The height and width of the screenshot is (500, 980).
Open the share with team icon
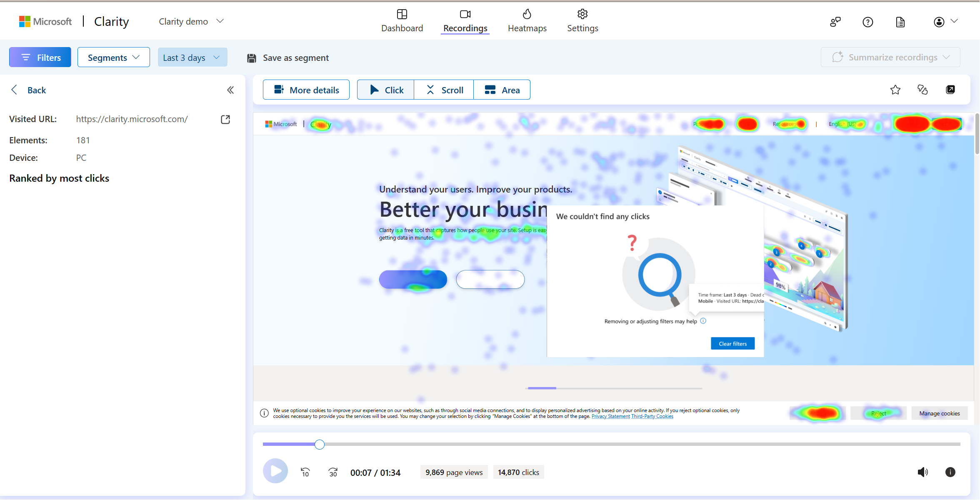835,22
